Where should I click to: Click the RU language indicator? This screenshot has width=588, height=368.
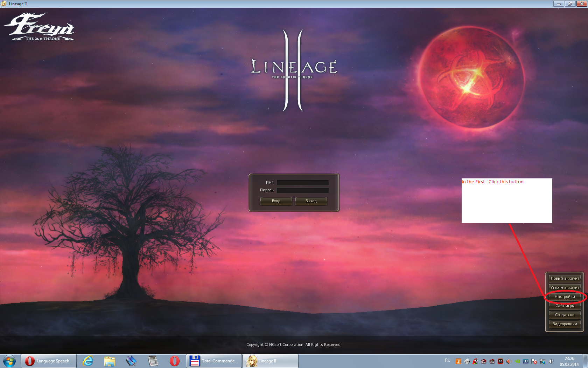448,360
